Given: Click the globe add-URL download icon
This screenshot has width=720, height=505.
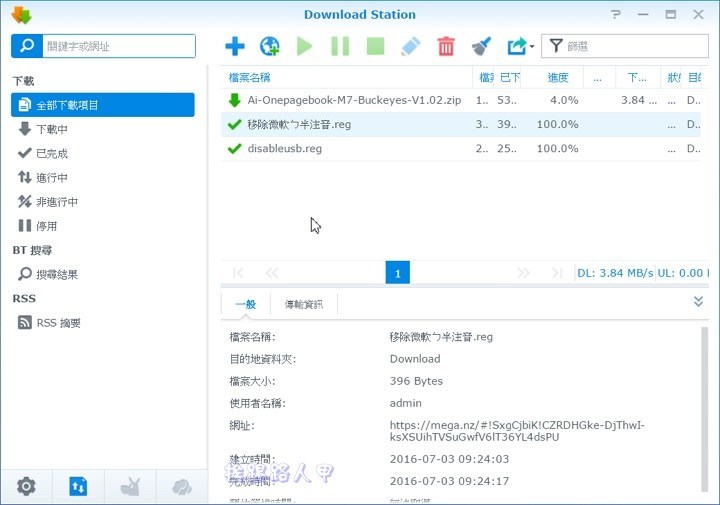Looking at the screenshot, I should (x=270, y=46).
